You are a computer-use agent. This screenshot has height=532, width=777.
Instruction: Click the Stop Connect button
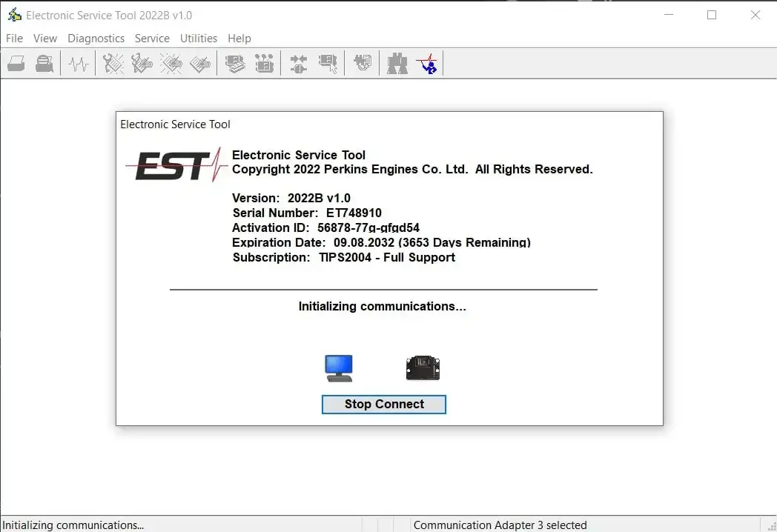383,405
